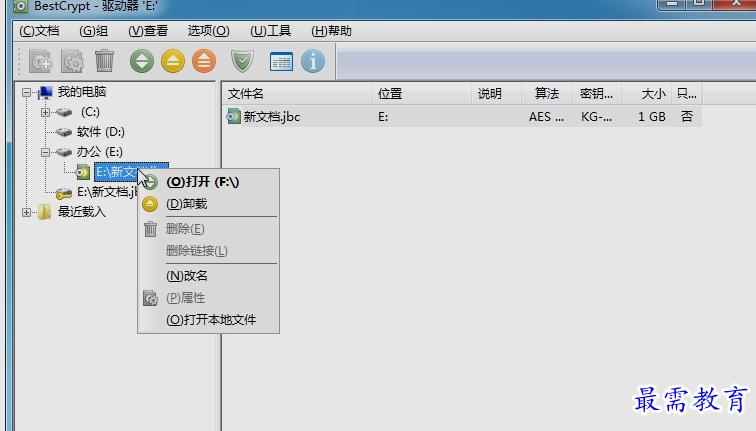Click the green shield toolbar icon
The width and height of the screenshot is (756, 431).
coord(242,61)
